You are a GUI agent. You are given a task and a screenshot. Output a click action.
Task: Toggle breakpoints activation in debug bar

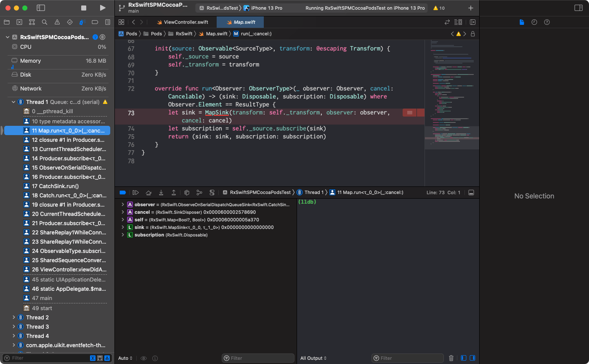coord(122,192)
